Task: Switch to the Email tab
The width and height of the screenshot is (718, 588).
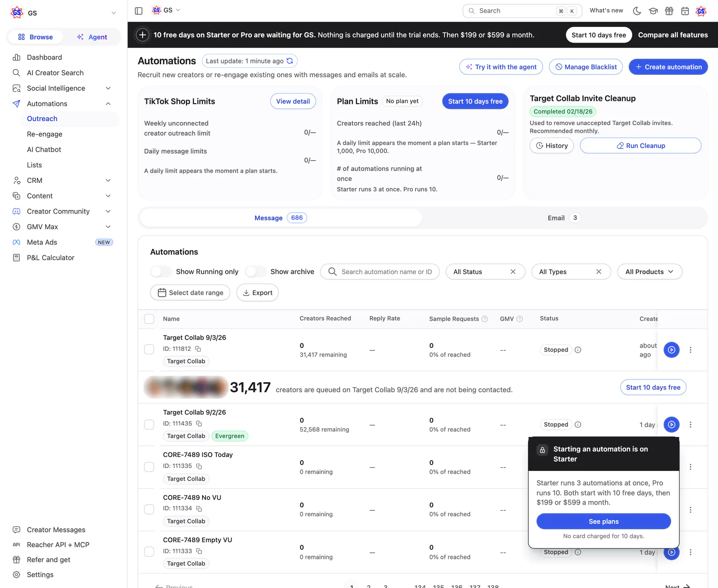Action: 564,218
